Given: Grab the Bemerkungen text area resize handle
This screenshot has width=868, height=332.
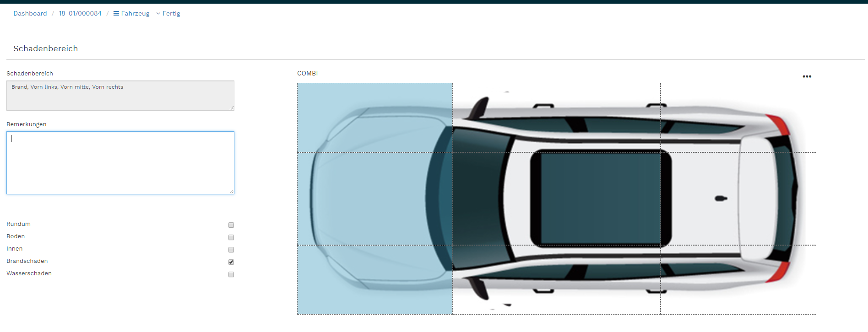Looking at the screenshot, I should [x=232, y=192].
